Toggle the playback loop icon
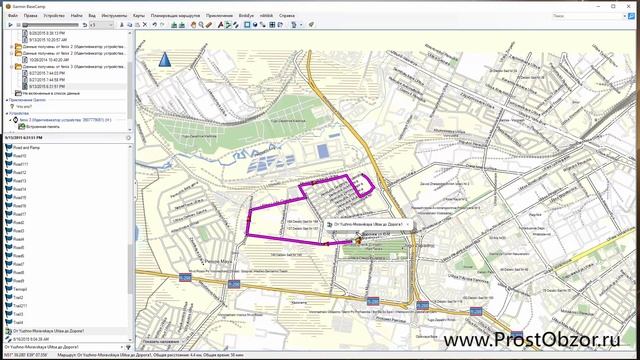 (x=84, y=25)
